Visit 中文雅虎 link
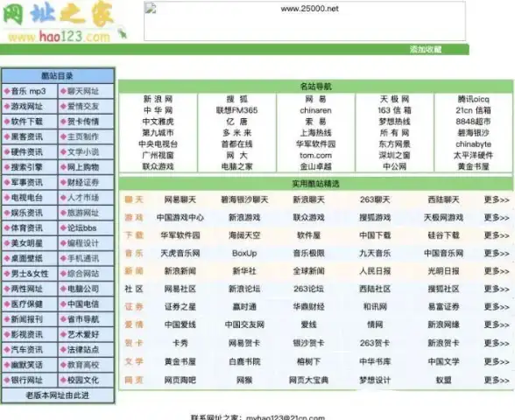 (158, 122)
